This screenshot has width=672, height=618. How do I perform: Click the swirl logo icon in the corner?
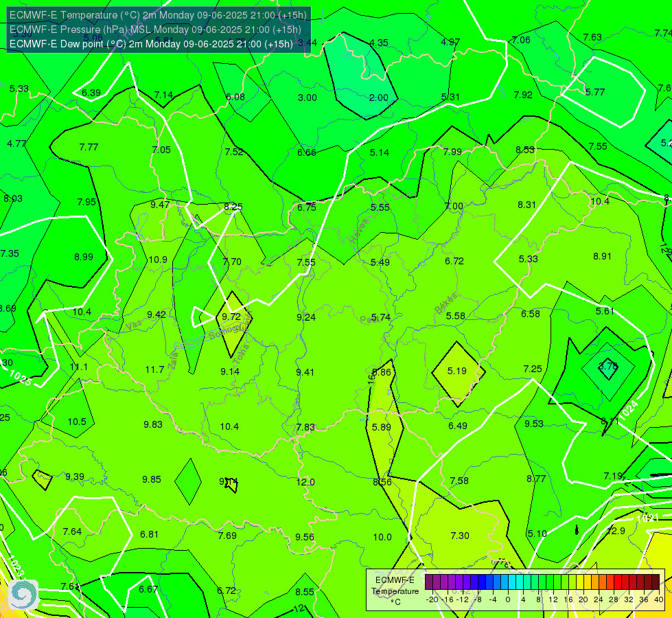click(x=23, y=595)
